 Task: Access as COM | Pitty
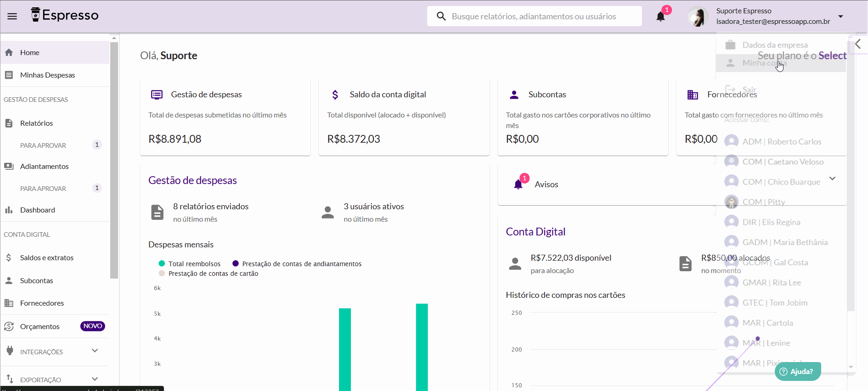[x=781, y=202]
